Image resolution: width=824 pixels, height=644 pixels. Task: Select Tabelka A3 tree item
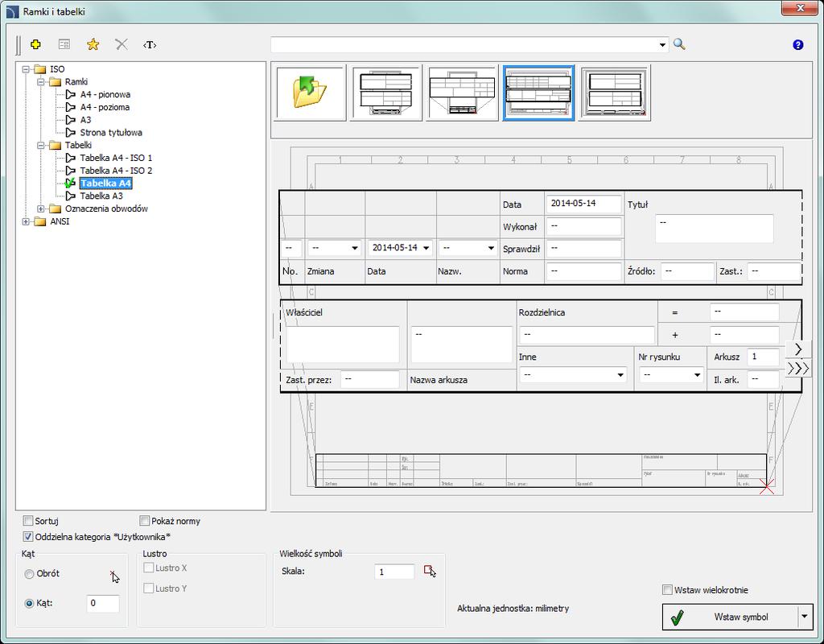click(x=101, y=196)
